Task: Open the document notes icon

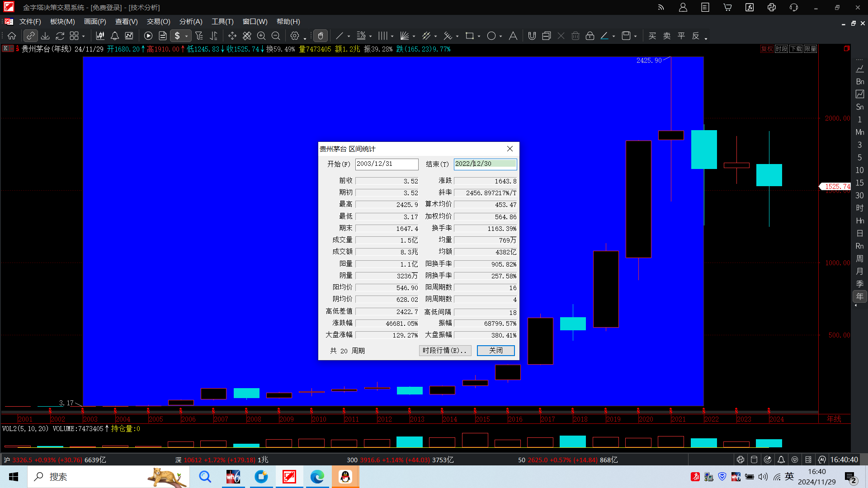Action: point(163,36)
